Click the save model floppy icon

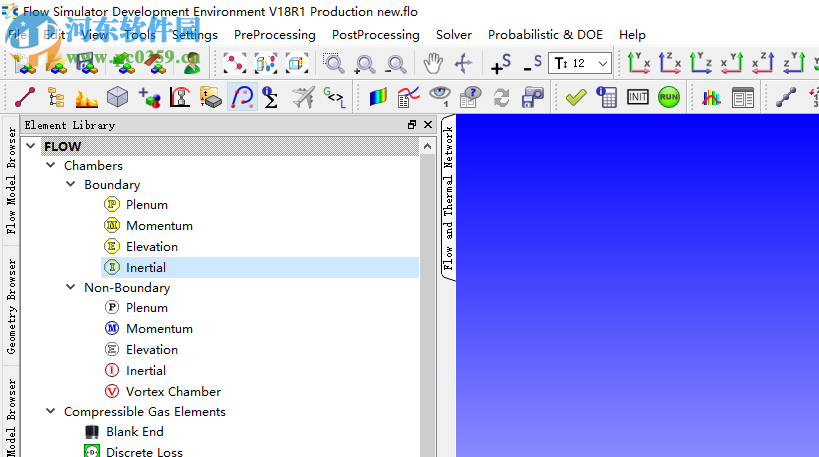[87, 64]
